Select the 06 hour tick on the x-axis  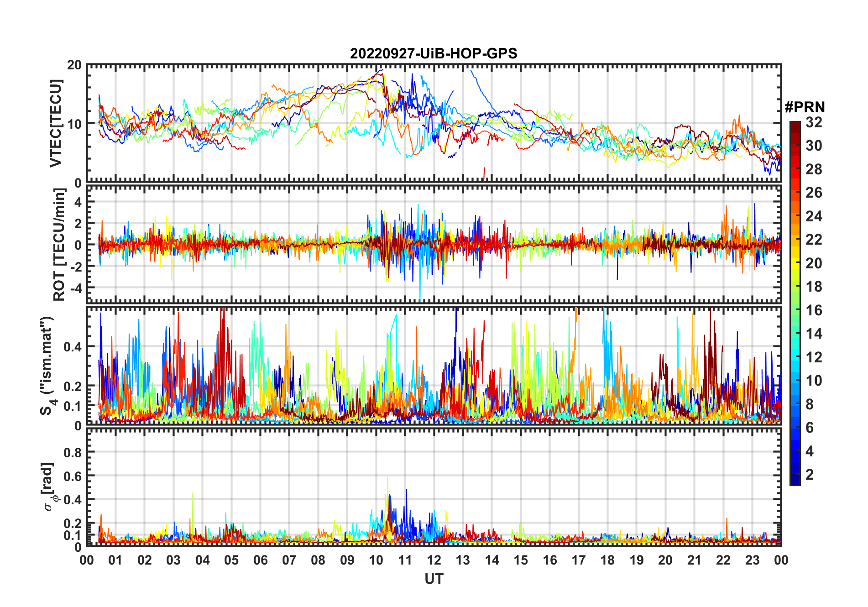point(261,560)
